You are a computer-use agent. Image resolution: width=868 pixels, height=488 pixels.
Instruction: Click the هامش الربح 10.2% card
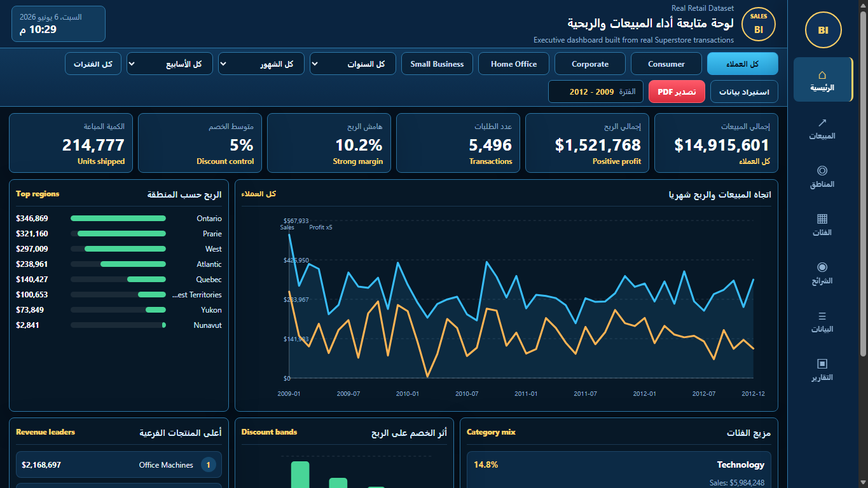click(329, 143)
